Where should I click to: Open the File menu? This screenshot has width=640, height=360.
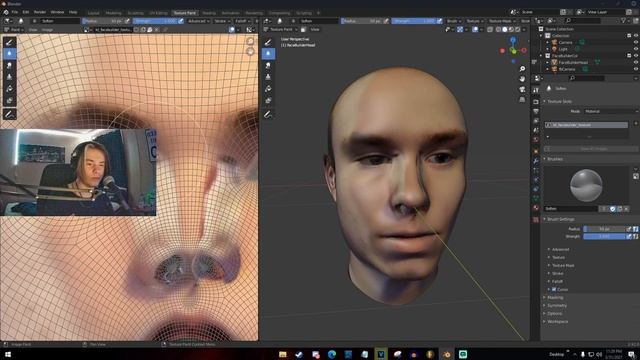tap(15, 12)
